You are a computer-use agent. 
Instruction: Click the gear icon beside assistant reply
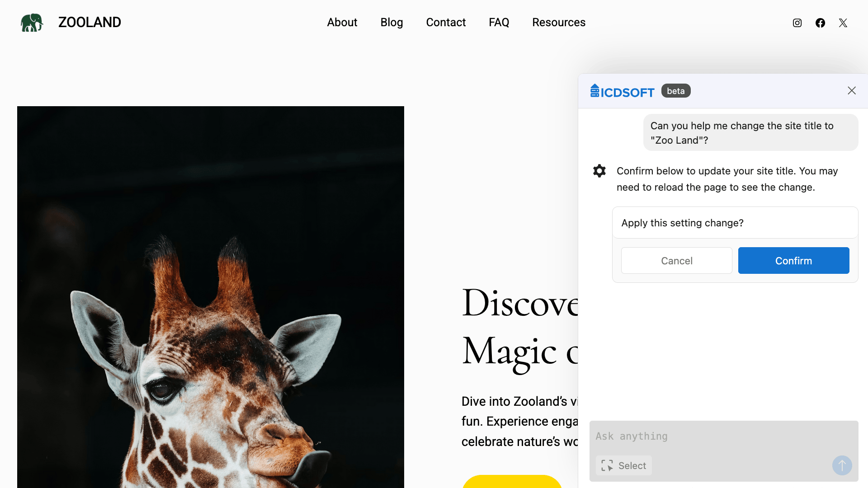click(x=599, y=171)
